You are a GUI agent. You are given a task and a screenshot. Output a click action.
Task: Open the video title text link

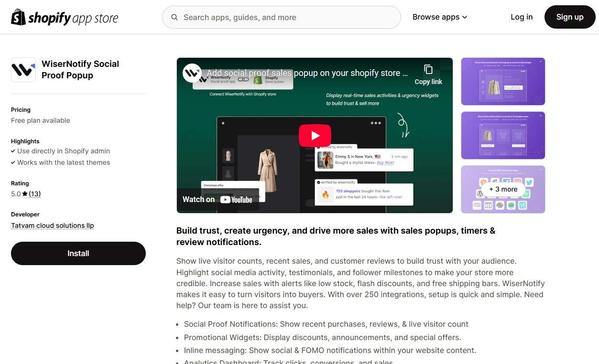point(307,73)
